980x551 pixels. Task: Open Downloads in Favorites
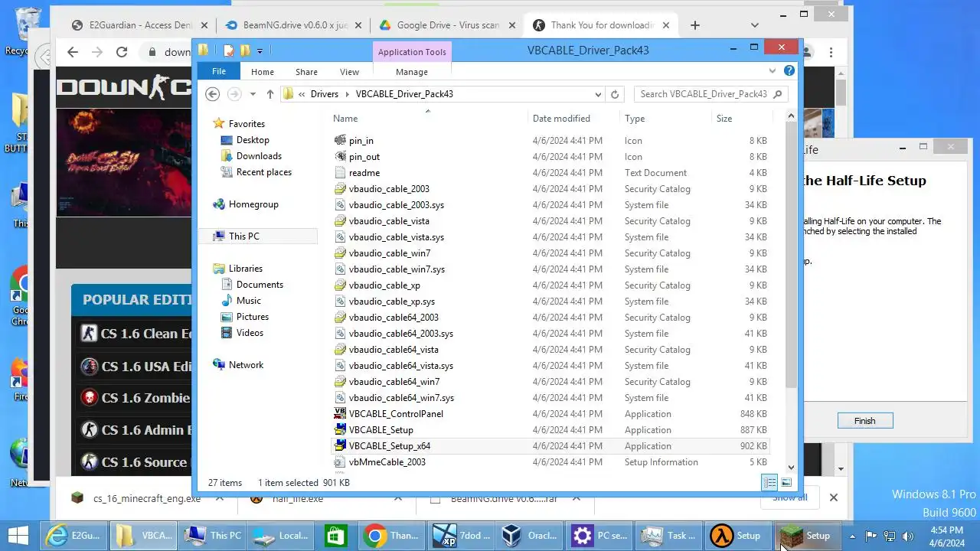[259, 156]
